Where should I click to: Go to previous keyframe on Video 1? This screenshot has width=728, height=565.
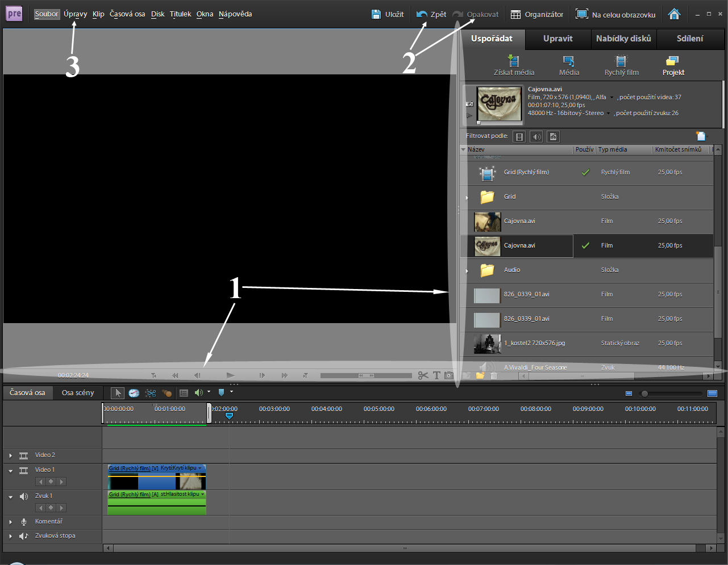coord(40,482)
